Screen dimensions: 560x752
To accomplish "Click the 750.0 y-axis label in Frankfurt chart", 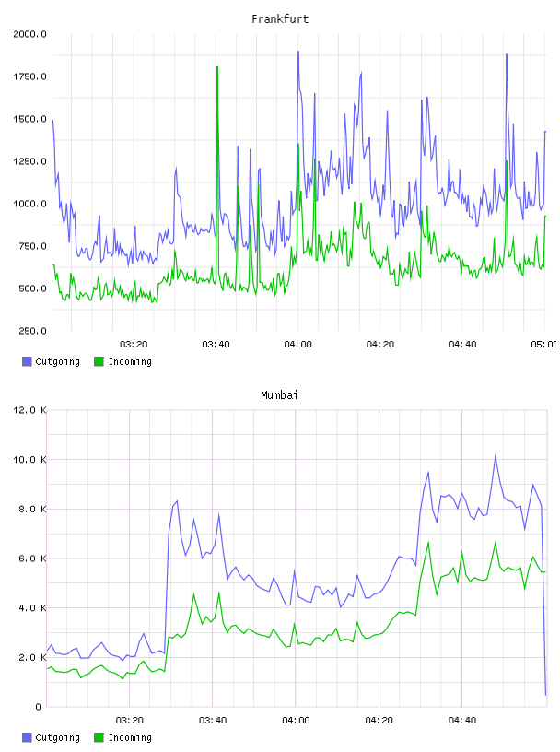I will pos(32,246).
